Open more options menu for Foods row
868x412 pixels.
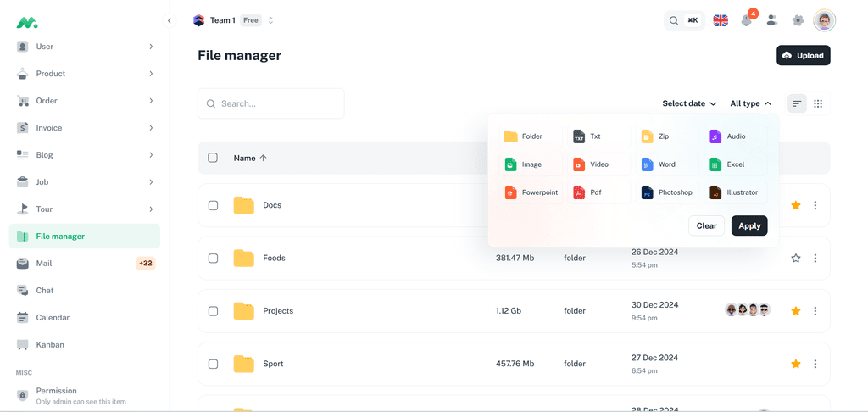coord(815,258)
